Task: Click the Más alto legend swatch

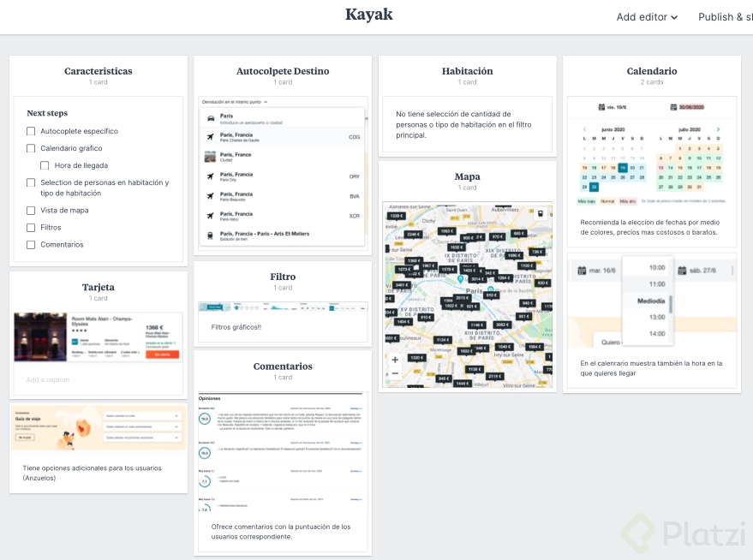Action: point(628,201)
